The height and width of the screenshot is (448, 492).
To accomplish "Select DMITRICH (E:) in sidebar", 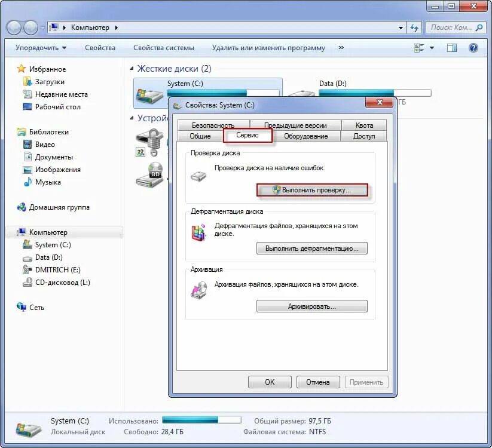I will click(51, 270).
